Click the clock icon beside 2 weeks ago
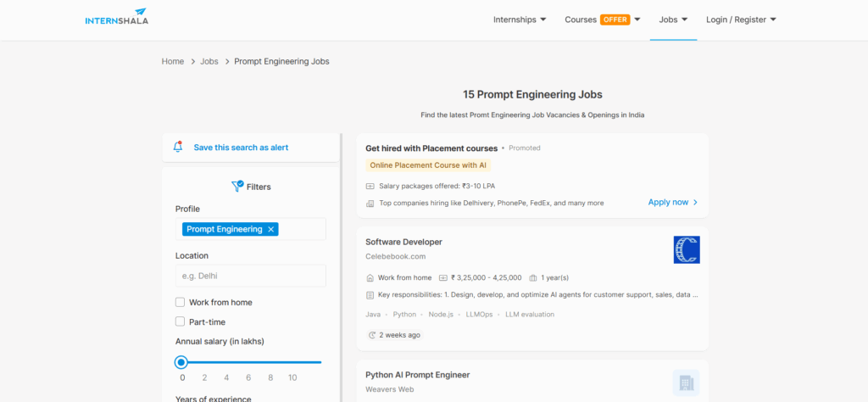Screen dimensions: 868x402 pyautogui.click(x=373, y=335)
